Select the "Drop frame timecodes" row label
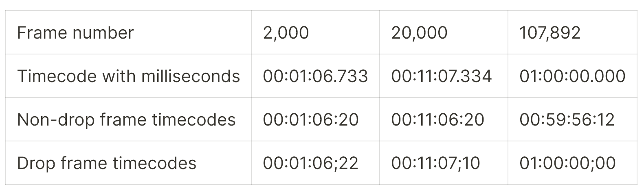The width and height of the screenshot is (644, 193). tap(107, 163)
